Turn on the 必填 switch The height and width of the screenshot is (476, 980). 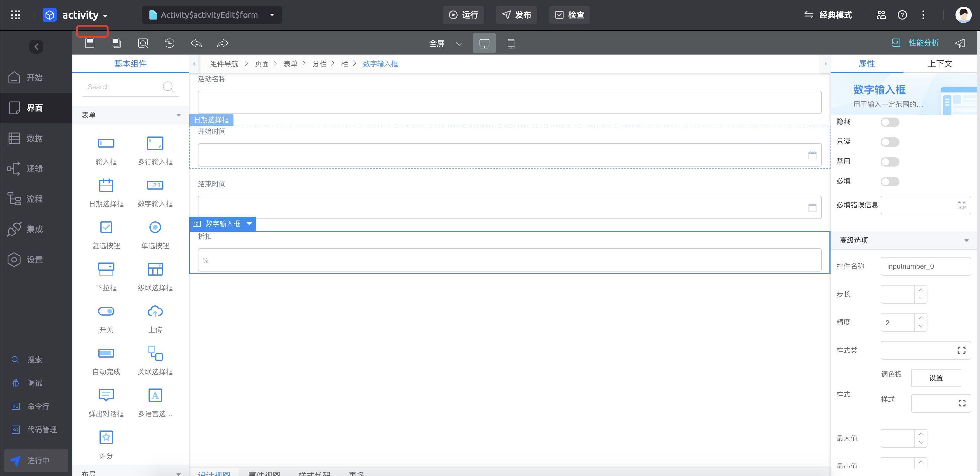click(x=890, y=181)
